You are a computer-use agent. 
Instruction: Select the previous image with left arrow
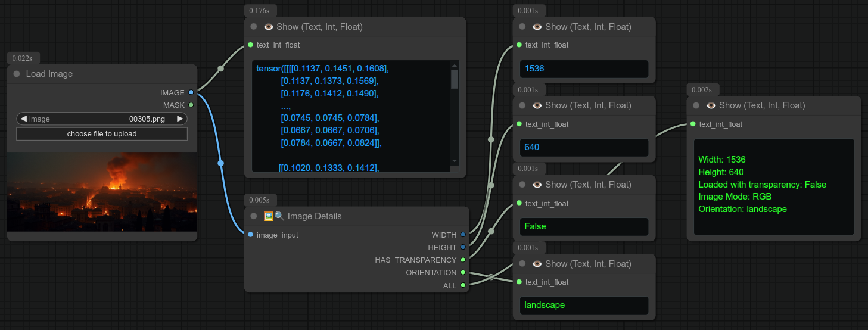tap(23, 119)
